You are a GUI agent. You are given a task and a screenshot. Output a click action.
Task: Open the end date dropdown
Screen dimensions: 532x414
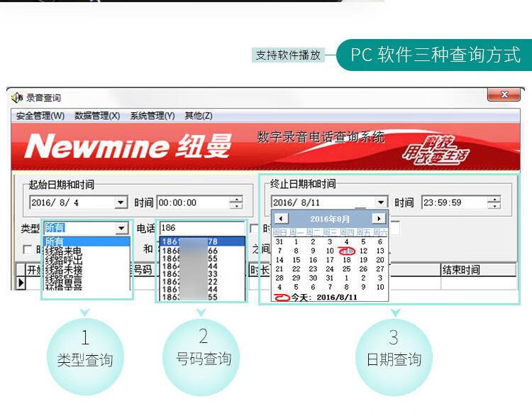click(x=381, y=203)
